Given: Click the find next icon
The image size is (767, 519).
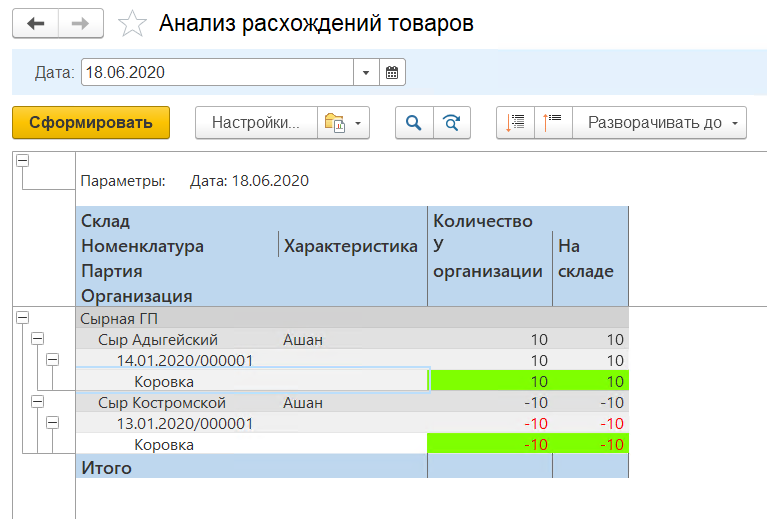Looking at the screenshot, I should [x=452, y=123].
